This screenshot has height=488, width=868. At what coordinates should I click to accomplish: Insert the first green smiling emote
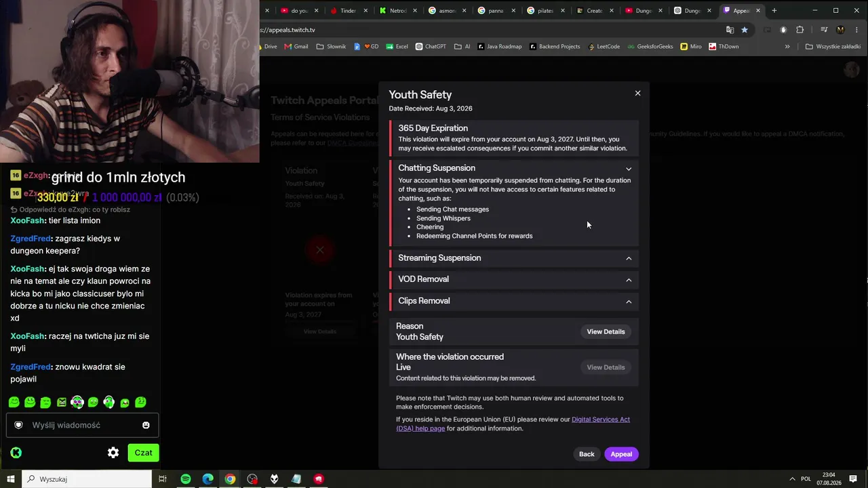pyautogui.click(x=14, y=403)
